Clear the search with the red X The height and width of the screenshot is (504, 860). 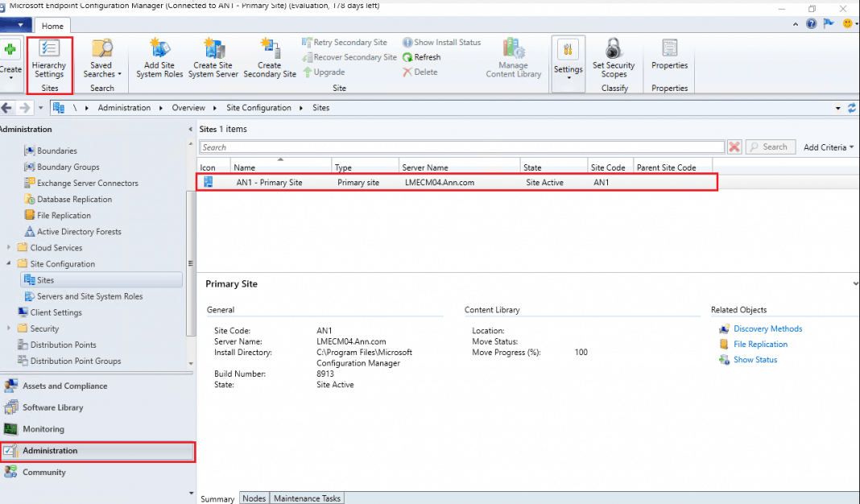click(x=734, y=147)
